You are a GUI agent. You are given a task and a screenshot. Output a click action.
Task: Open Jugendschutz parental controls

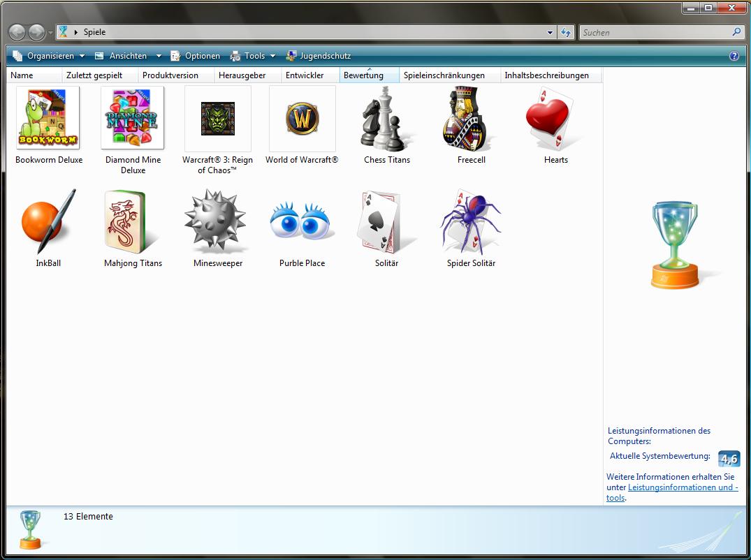(319, 56)
